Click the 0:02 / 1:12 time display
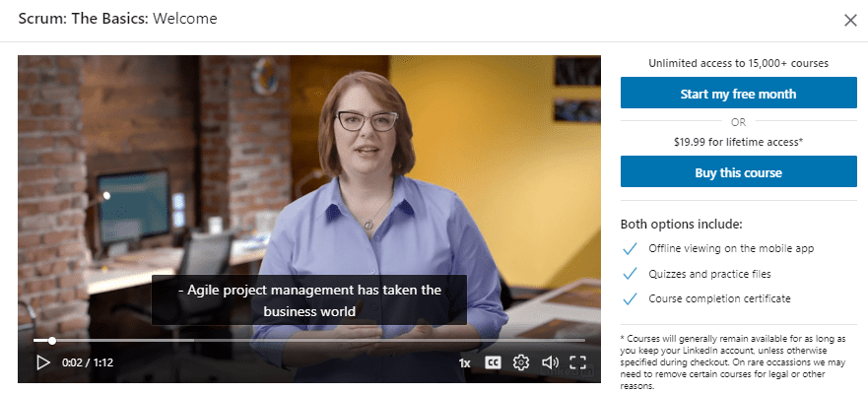The image size is (868, 393). 88,363
